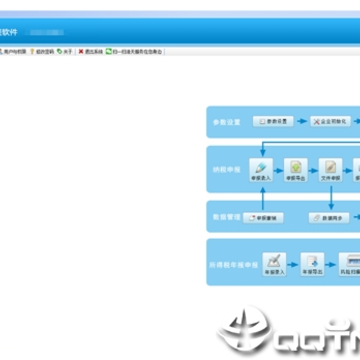Click the 参数设置 section label on the left

pos(227,122)
